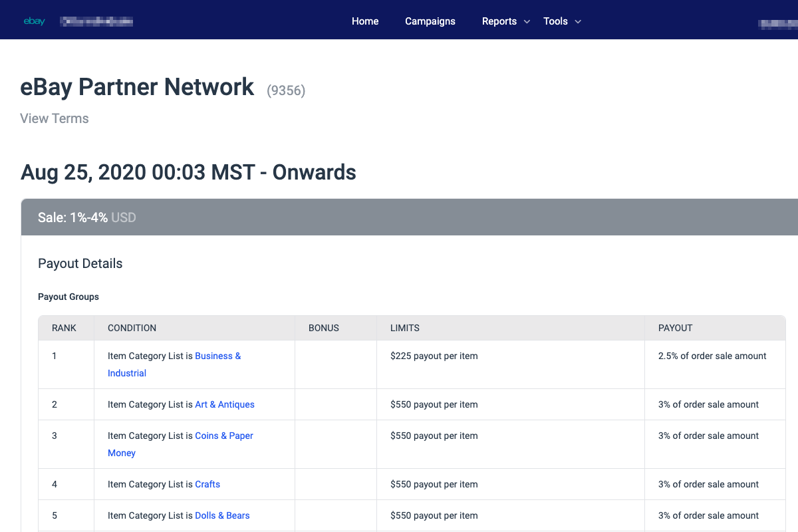Screen dimensions: 798x532
Task: Click the "eBay Partner Network" title
Action: pos(138,86)
